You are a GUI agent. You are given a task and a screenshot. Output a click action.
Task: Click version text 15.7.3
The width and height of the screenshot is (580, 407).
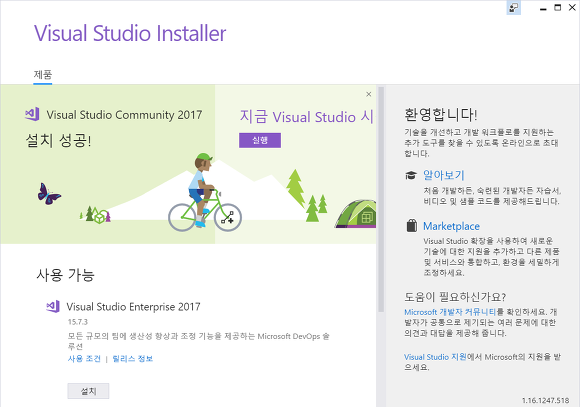(78, 322)
